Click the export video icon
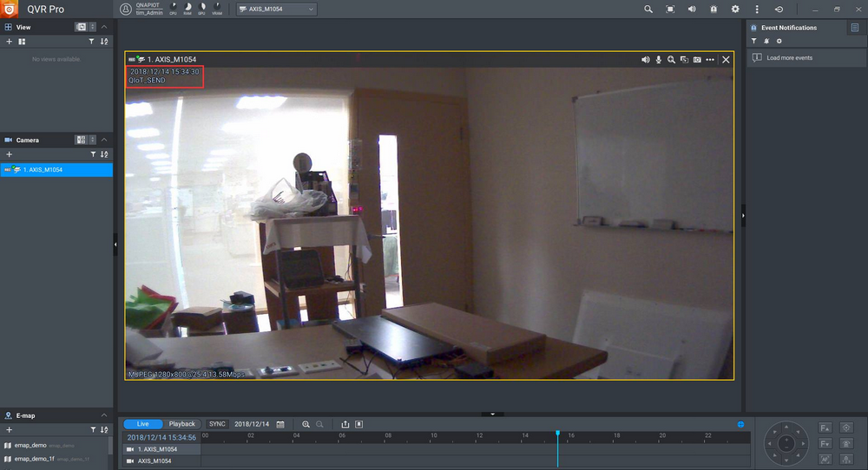The height and width of the screenshot is (470, 868). pos(345,424)
